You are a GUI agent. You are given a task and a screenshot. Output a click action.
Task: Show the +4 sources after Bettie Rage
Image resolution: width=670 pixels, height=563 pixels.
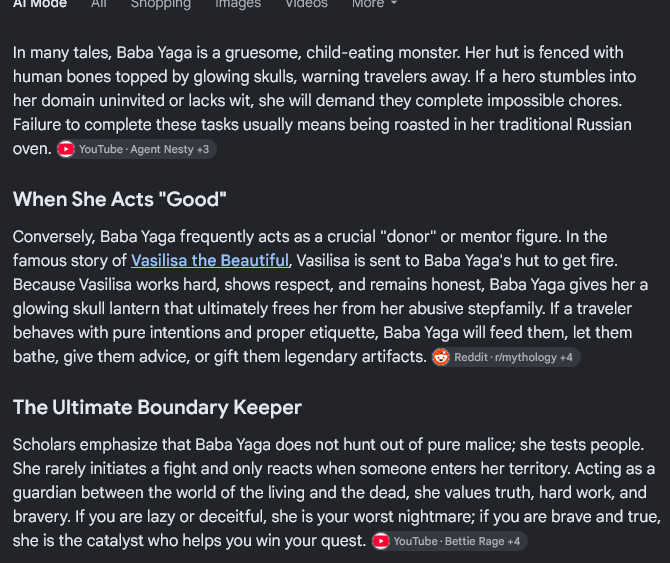coord(514,541)
